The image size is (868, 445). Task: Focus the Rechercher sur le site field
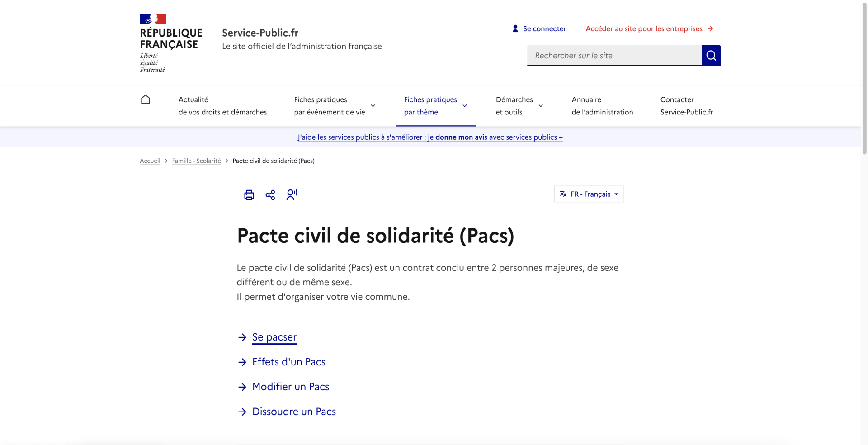(614, 55)
